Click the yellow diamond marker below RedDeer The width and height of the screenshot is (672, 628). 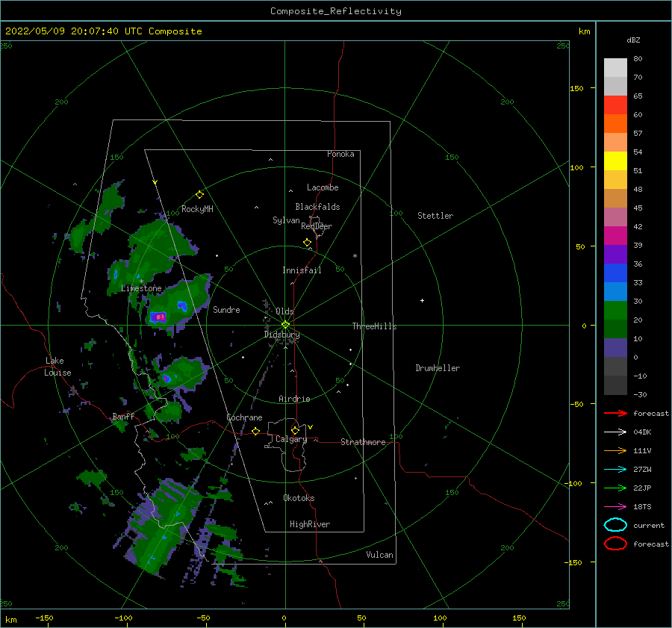[x=307, y=242]
